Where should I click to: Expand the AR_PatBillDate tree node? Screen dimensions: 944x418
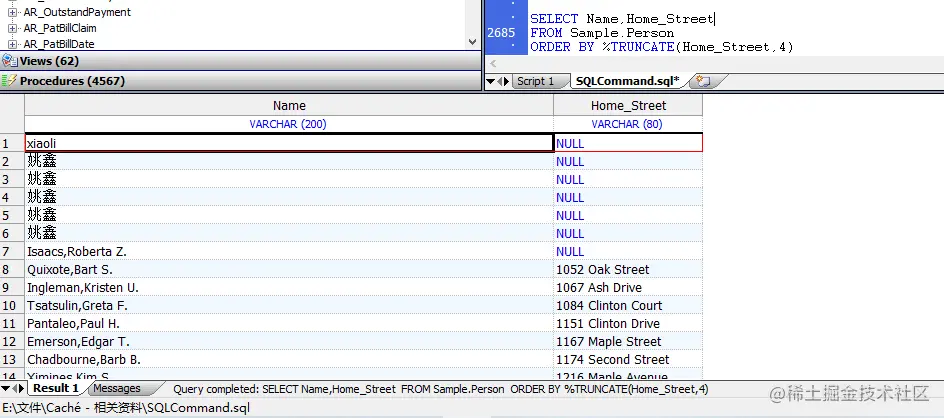coord(12,44)
